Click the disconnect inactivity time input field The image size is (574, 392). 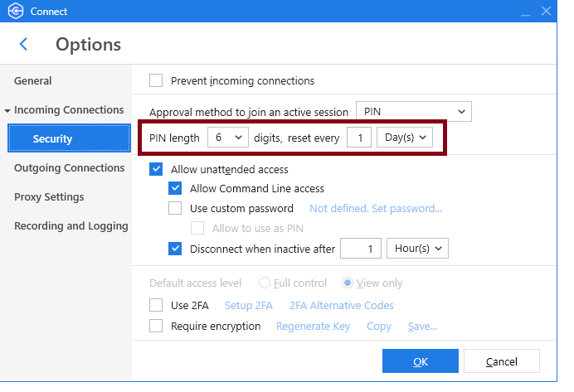coord(361,248)
